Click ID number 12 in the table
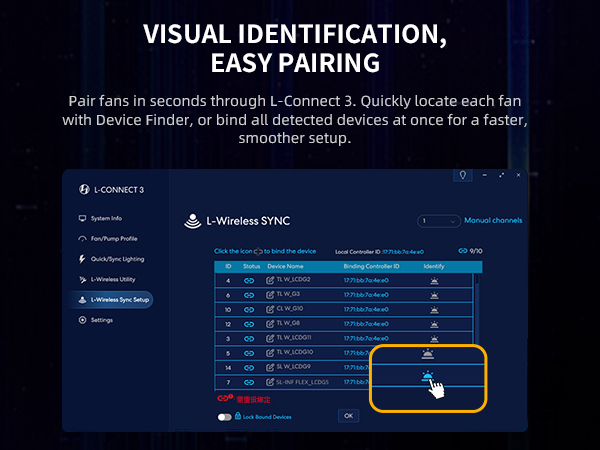This screenshot has height=450, width=600. tap(228, 324)
